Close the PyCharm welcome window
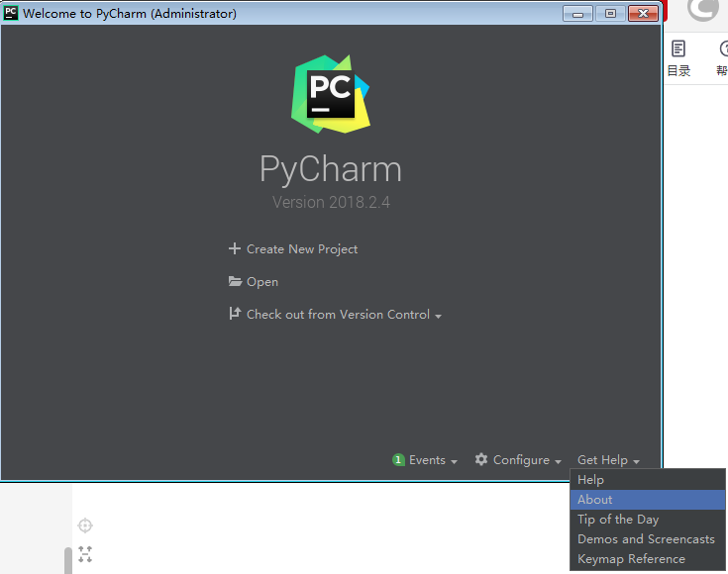728x574 pixels. click(x=643, y=14)
